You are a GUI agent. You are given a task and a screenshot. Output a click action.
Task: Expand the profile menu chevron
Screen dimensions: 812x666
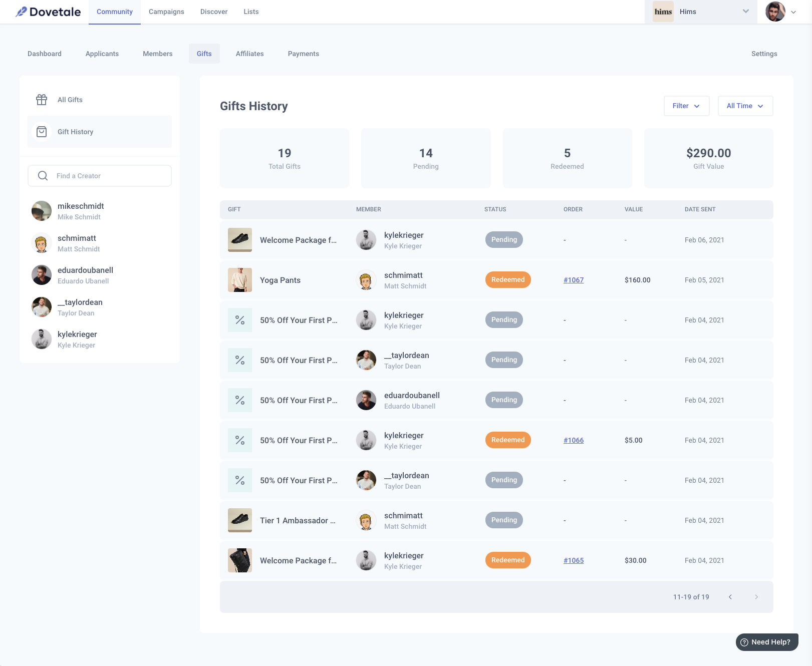point(793,12)
